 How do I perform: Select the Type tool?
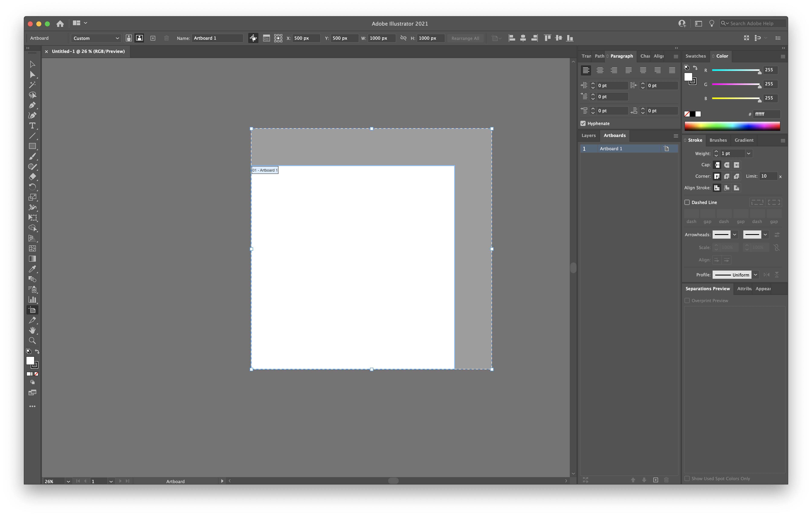[32, 125]
